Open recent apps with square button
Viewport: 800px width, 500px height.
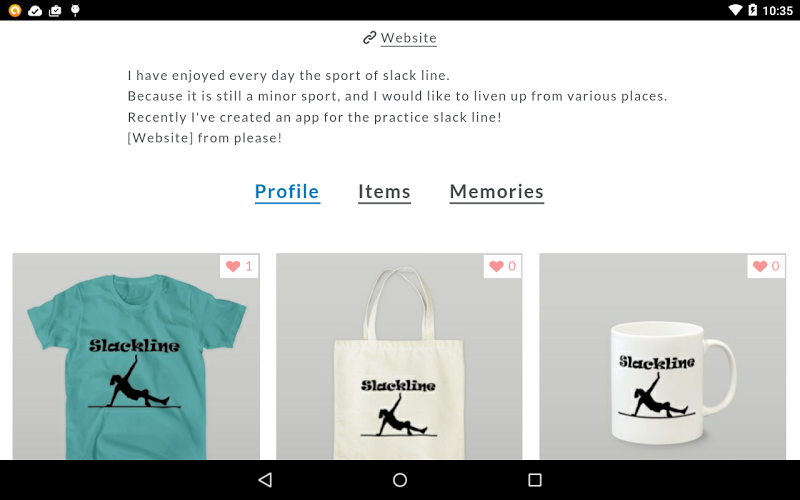(535, 480)
